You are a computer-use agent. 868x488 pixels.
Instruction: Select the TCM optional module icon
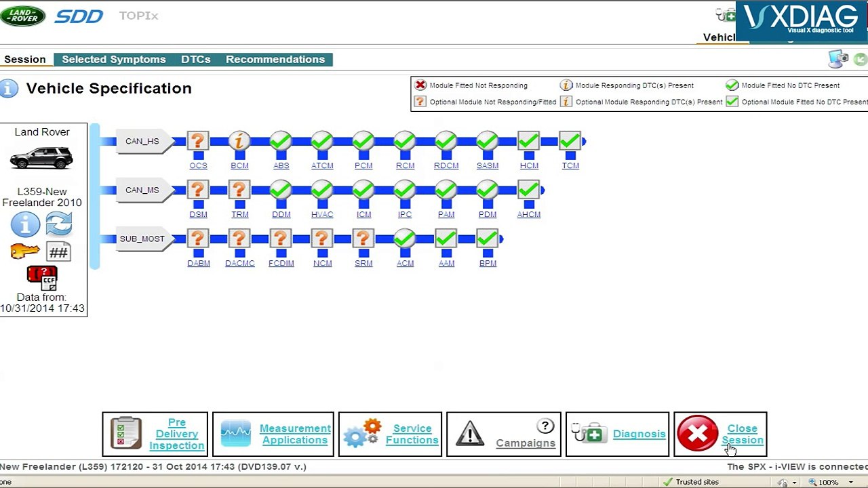tap(570, 141)
